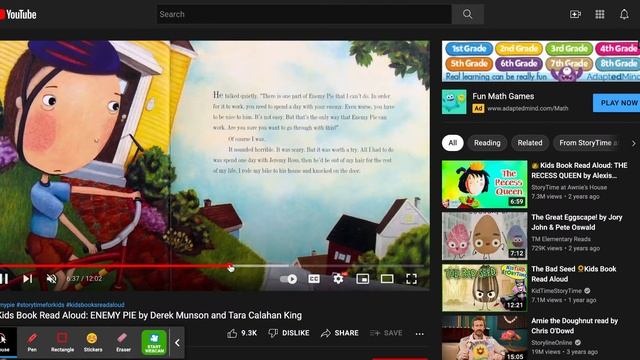Click the #kidsbooksreadaloud hashtag
Image resolution: width=640 pixels, height=360 pixels.
[x=95, y=305]
